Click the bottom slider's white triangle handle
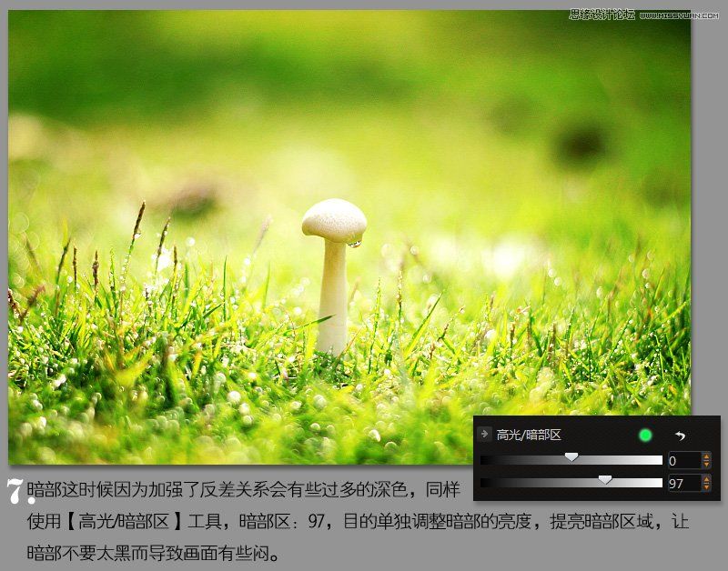 [604, 479]
